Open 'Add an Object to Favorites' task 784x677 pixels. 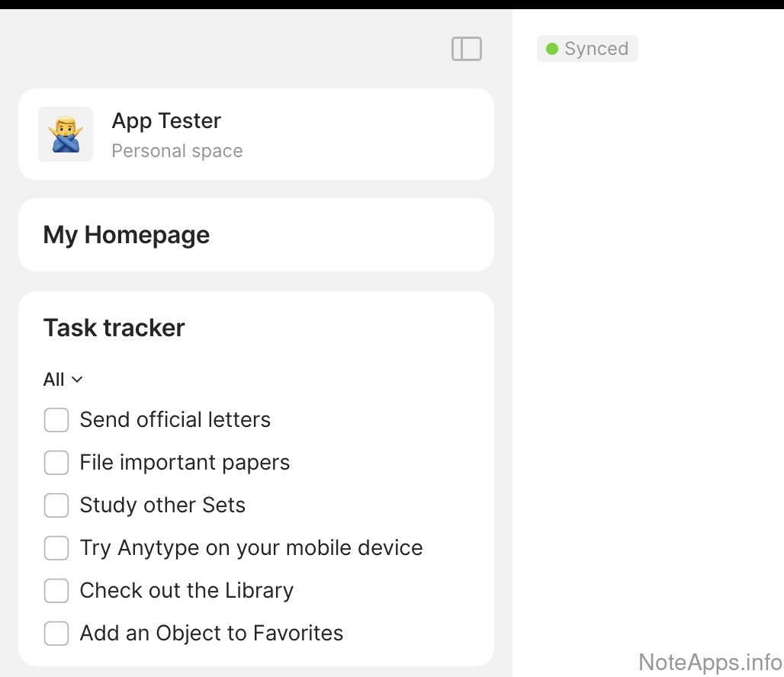point(211,633)
